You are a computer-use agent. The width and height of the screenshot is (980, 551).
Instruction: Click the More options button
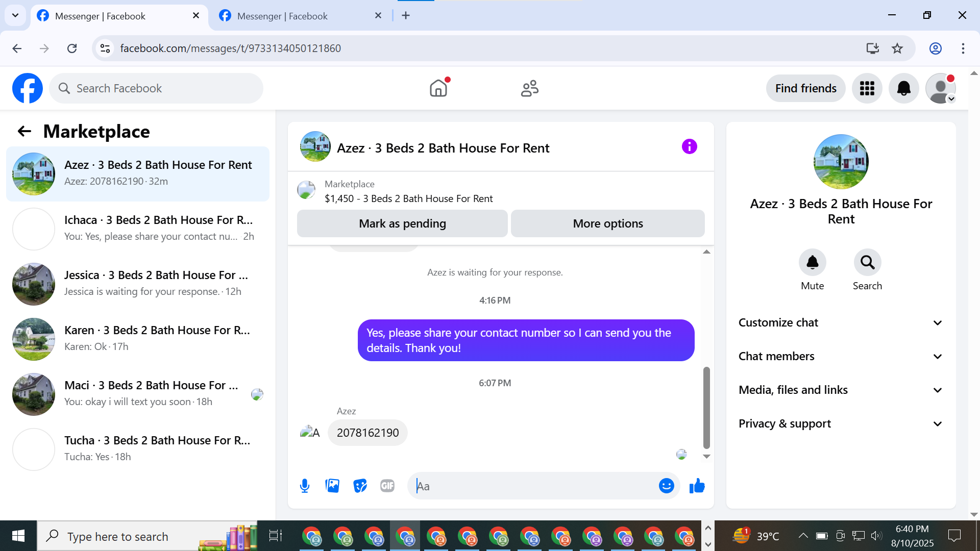pos(607,223)
